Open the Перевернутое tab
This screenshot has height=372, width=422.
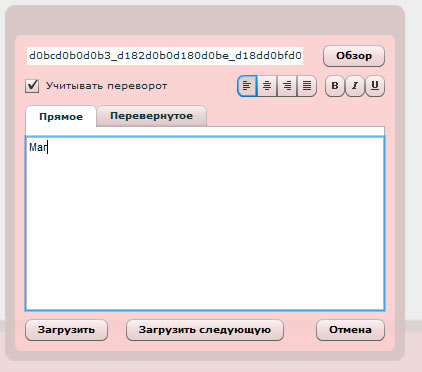[152, 116]
